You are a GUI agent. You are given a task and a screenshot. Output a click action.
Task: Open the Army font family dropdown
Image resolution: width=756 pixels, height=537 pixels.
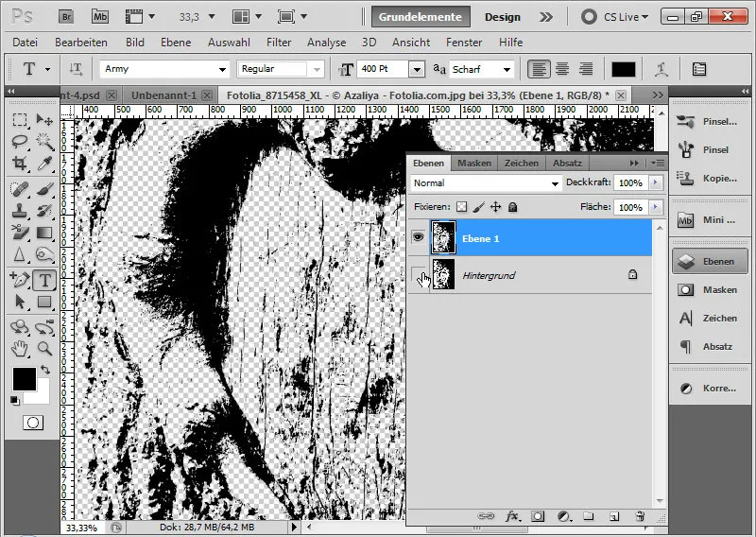222,69
